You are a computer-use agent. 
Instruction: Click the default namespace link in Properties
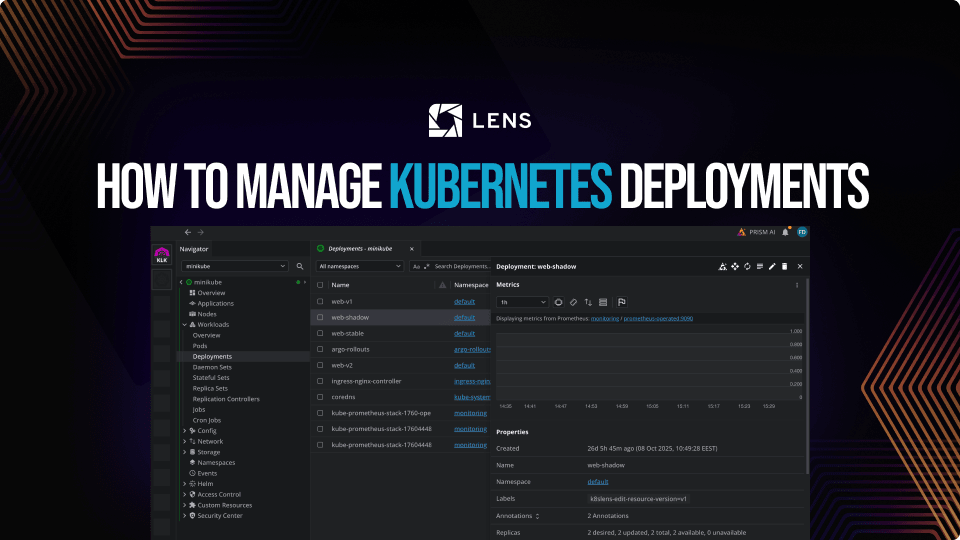598,481
